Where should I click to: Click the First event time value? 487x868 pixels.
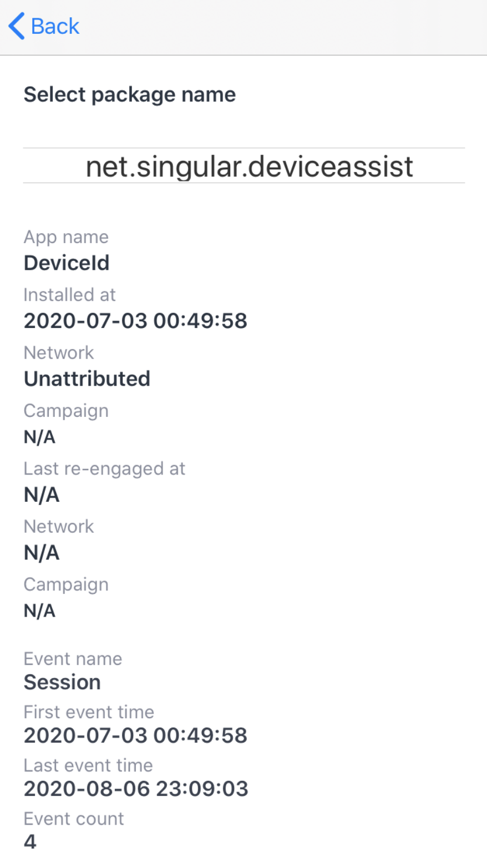(x=135, y=735)
